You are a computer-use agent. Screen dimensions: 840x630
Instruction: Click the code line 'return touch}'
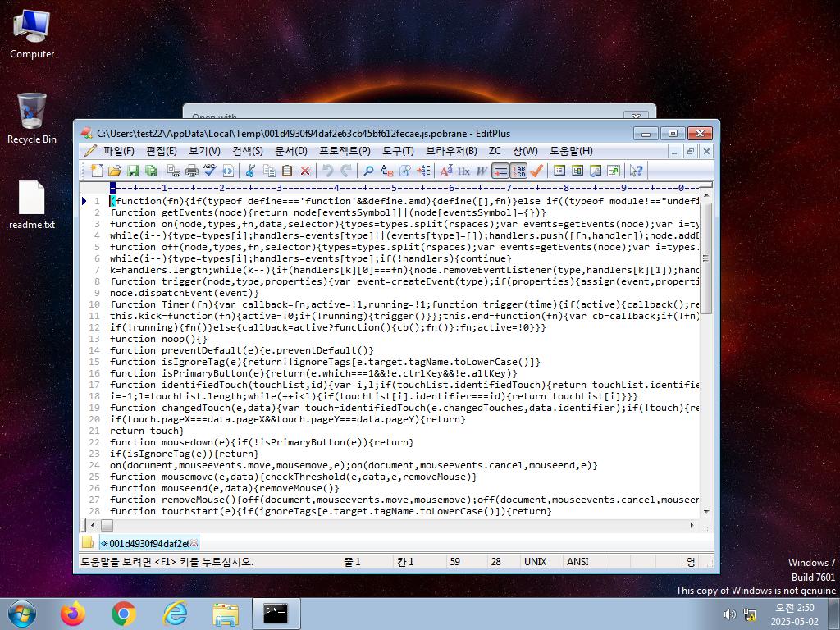click(147, 431)
